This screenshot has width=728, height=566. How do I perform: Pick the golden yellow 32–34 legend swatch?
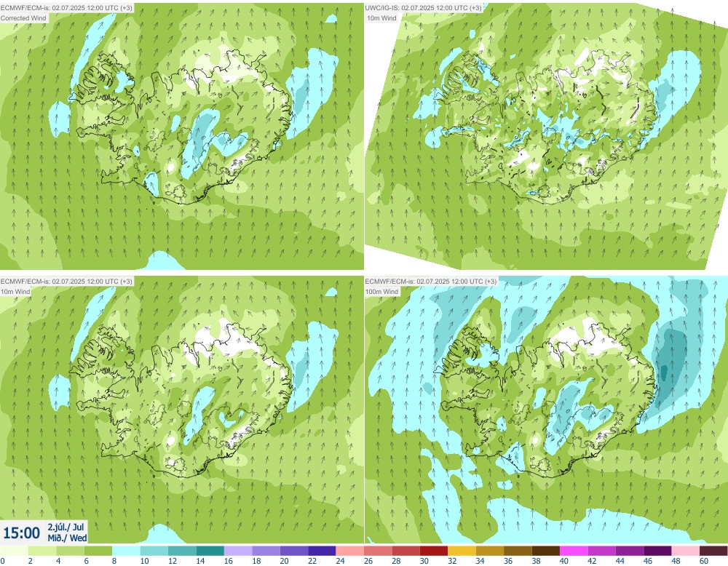tap(462, 551)
